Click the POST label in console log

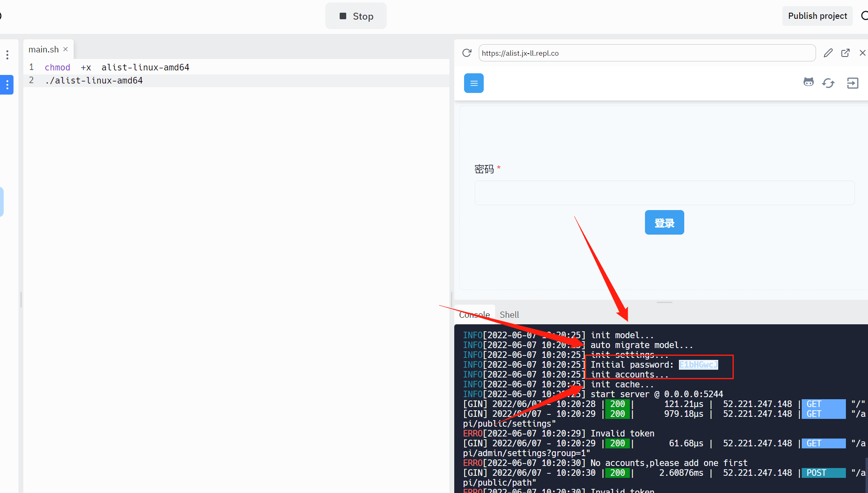(823, 473)
